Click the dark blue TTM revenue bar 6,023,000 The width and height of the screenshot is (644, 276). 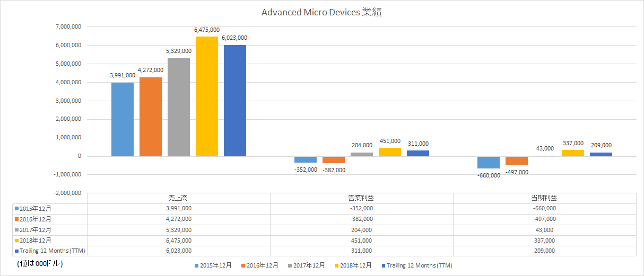pos(235,101)
